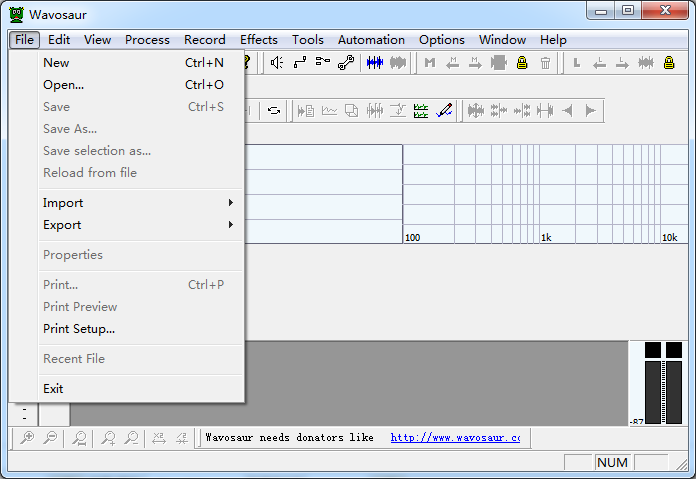Viewport: 696px width, 479px height.
Task: Open the wavosaur.com website link
Action: coord(455,438)
